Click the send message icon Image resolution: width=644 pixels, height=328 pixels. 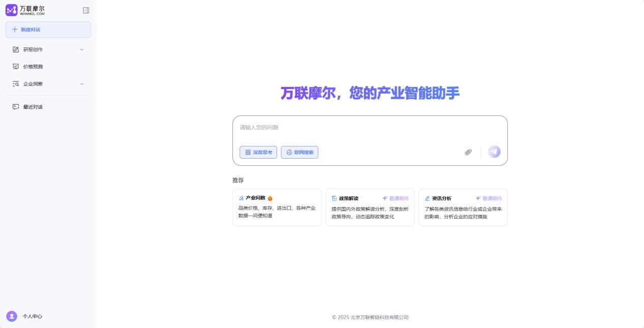pyautogui.click(x=493, y=152)
